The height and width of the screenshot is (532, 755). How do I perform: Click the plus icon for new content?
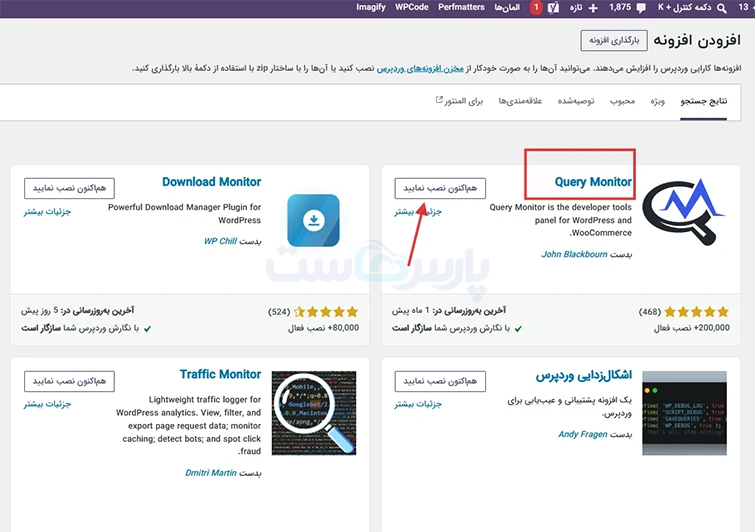(593, 8)
